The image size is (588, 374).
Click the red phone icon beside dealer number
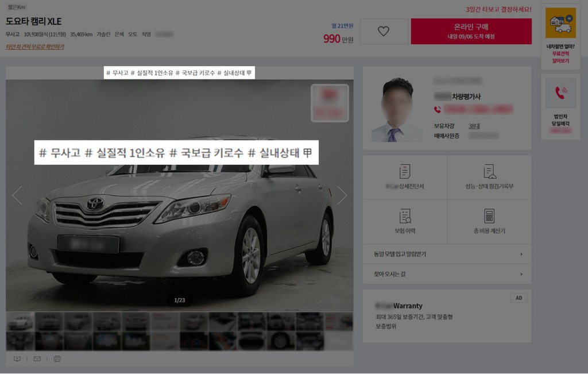click(x=437, y=110)
